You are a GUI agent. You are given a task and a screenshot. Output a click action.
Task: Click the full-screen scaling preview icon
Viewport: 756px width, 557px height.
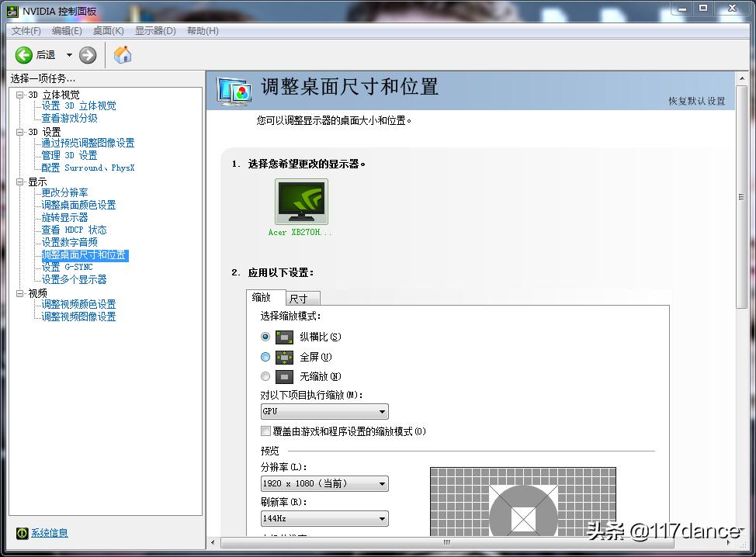click(x=285, y=357)
